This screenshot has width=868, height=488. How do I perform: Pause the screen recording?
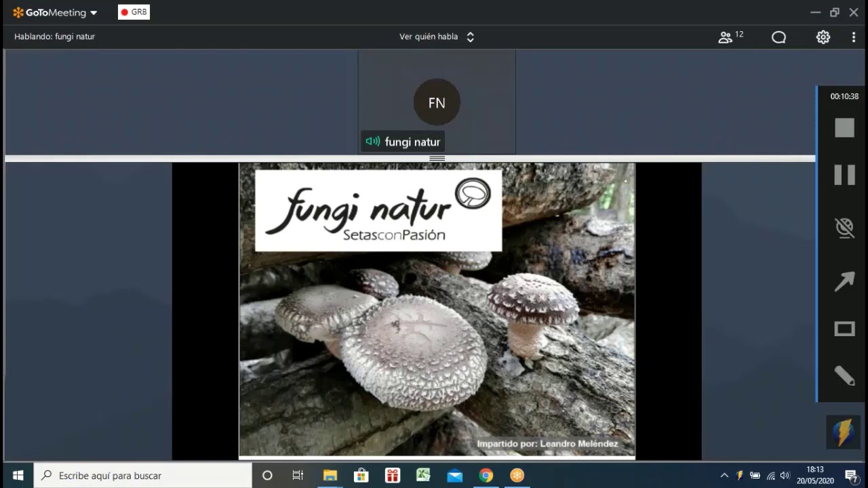click(844, 175)
